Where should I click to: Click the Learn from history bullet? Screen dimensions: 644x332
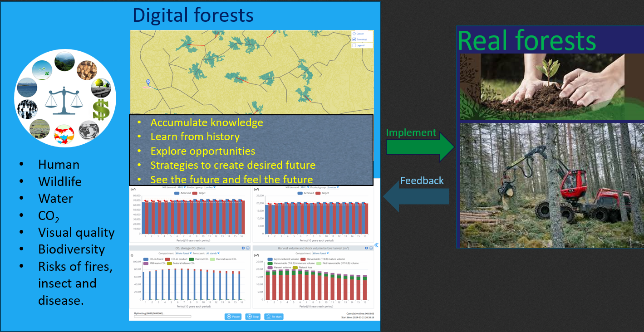195,137
